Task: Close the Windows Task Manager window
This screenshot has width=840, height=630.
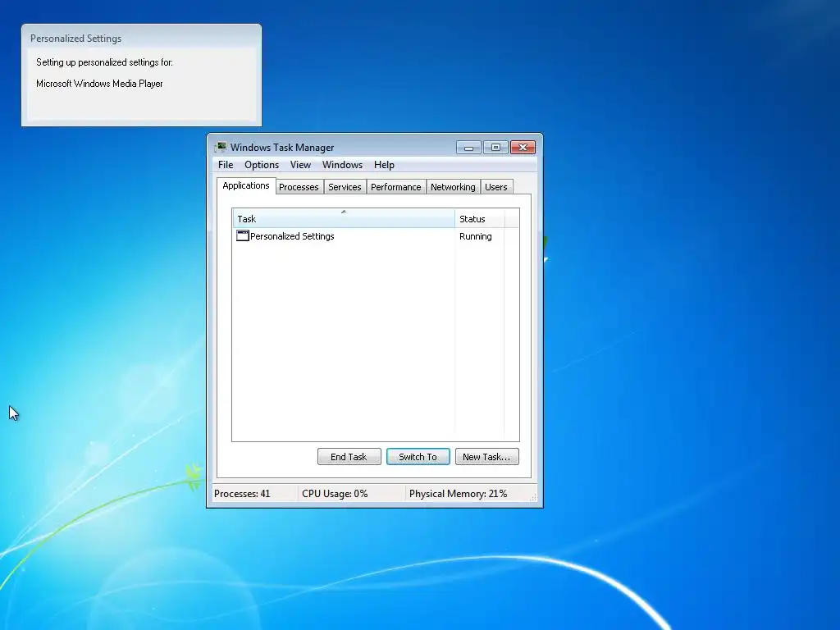Action: tap(523, 148)
